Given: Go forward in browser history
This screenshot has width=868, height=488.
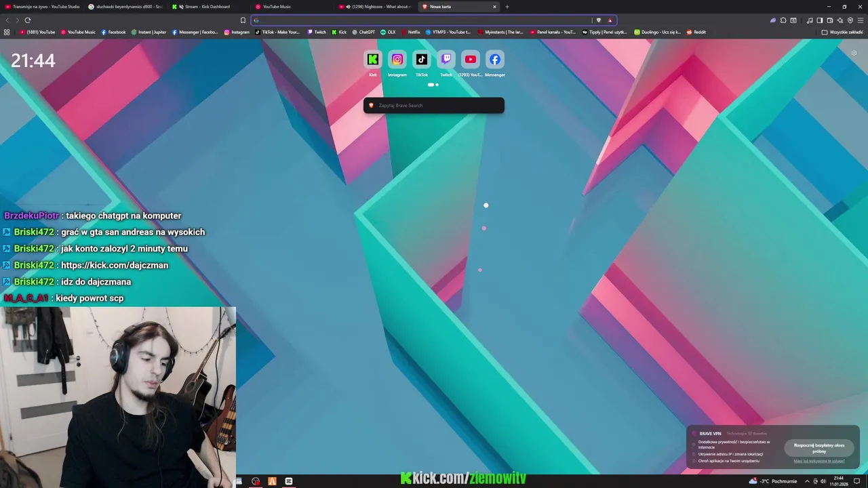Looking at the screenshot, I should click(x=17, y=20).
